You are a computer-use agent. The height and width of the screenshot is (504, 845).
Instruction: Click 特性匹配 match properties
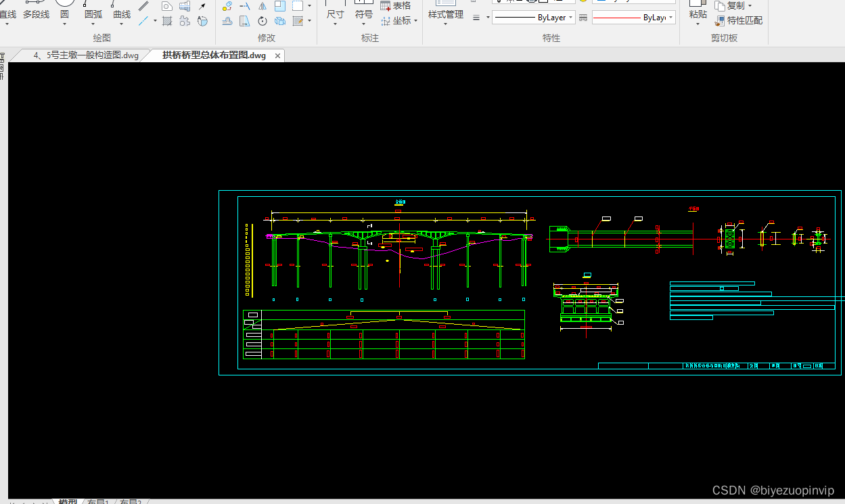click(x=739, y=20)
